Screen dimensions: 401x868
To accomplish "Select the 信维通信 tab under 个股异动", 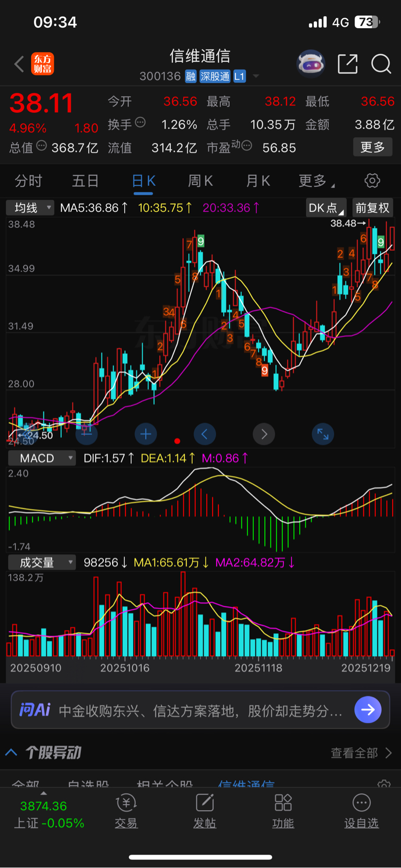I will 246,784.
